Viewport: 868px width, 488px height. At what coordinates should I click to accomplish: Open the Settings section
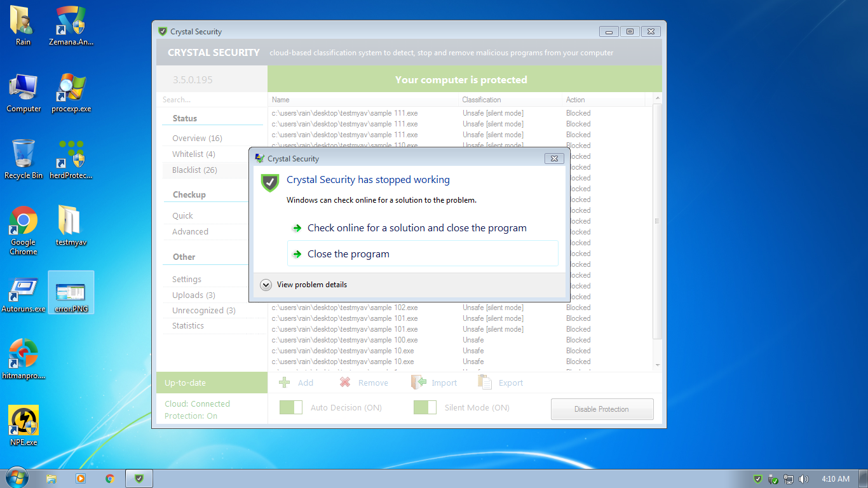click(x=187, y=280)
